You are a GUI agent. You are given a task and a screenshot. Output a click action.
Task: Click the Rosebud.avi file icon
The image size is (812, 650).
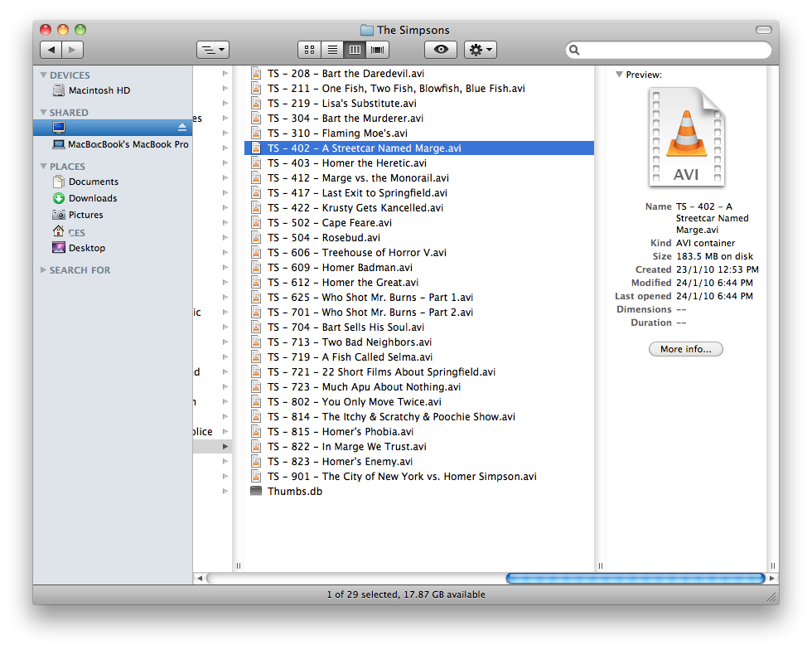pos(256,237)
